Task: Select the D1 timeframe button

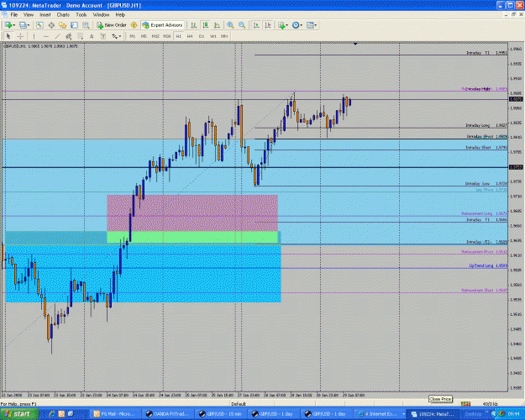Action: [x=202, y=36]
